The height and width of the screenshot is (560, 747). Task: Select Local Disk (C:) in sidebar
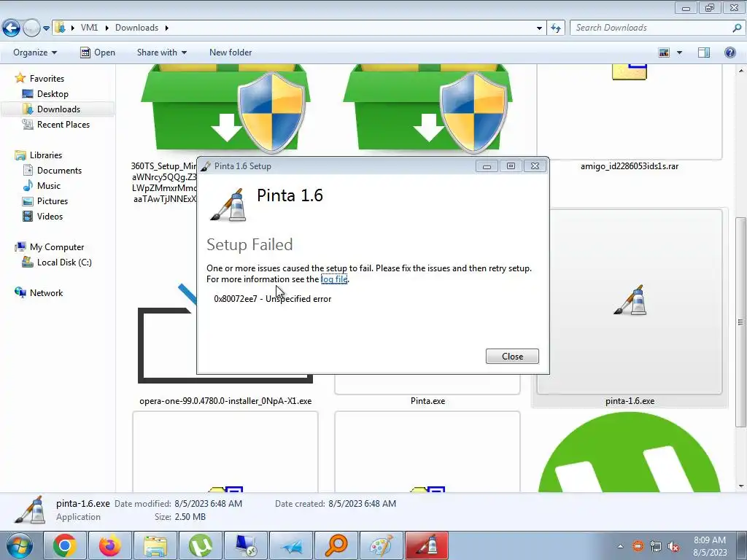pos(64,262)
